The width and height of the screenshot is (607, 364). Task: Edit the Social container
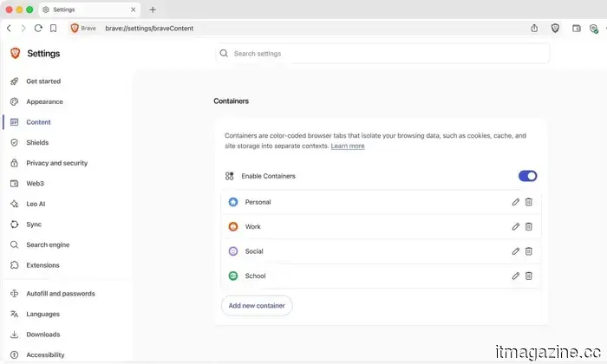pyautogui.click(x=516, y=251)
